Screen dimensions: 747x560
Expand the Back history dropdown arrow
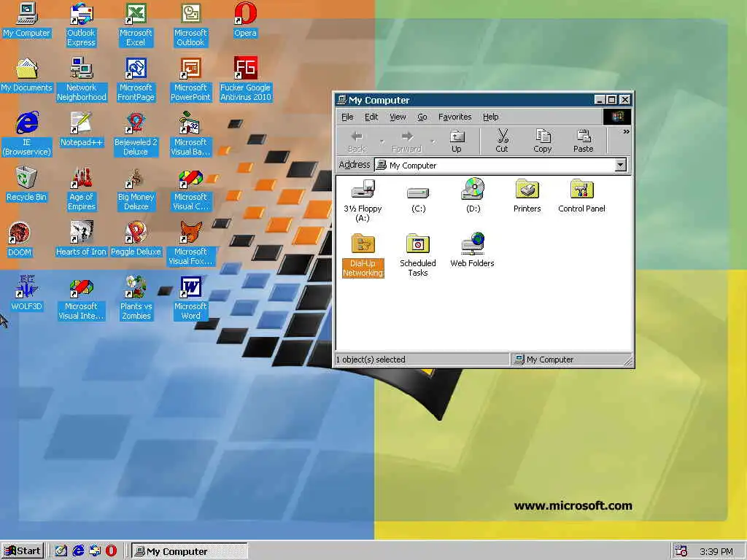click(x=382, y=141)
